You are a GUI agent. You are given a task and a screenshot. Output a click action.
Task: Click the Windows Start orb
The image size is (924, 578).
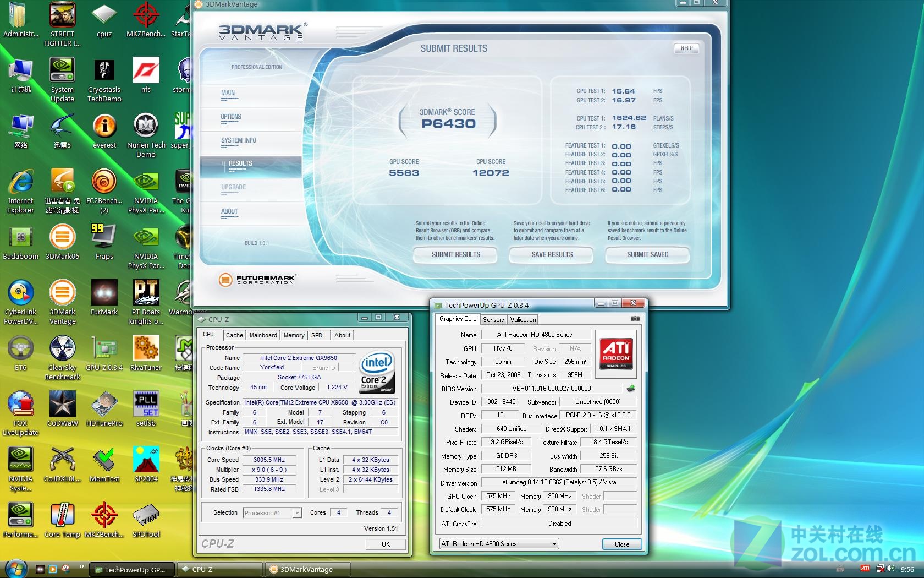(15, 569)
